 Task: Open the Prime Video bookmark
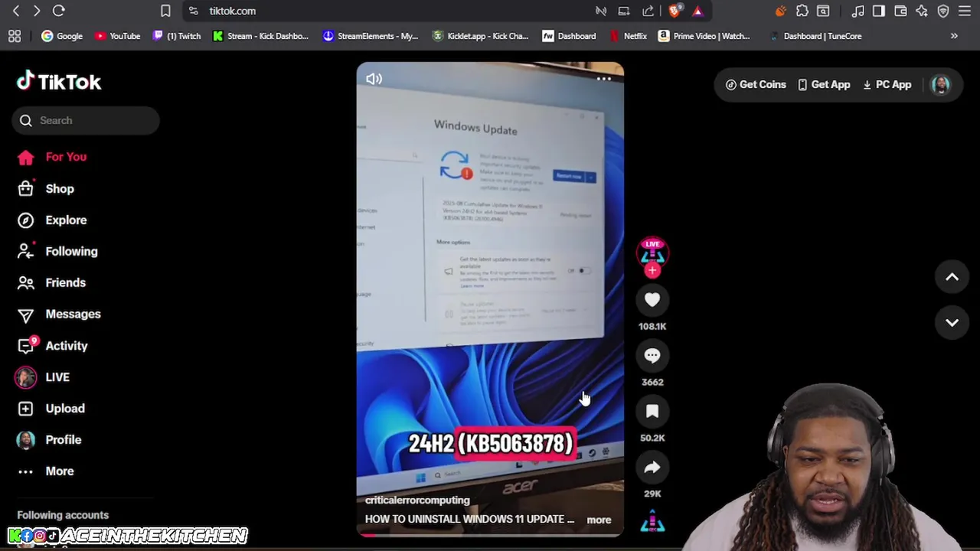[x=704, y=36]
